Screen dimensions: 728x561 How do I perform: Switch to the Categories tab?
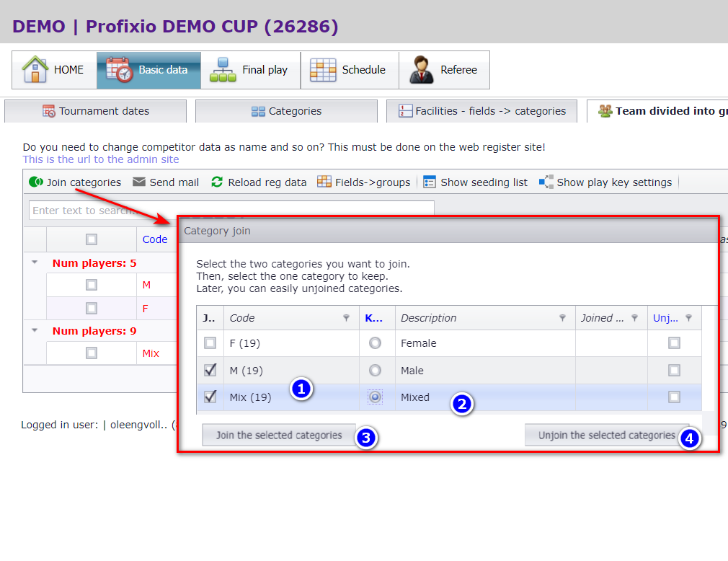[x=286, y=111]
